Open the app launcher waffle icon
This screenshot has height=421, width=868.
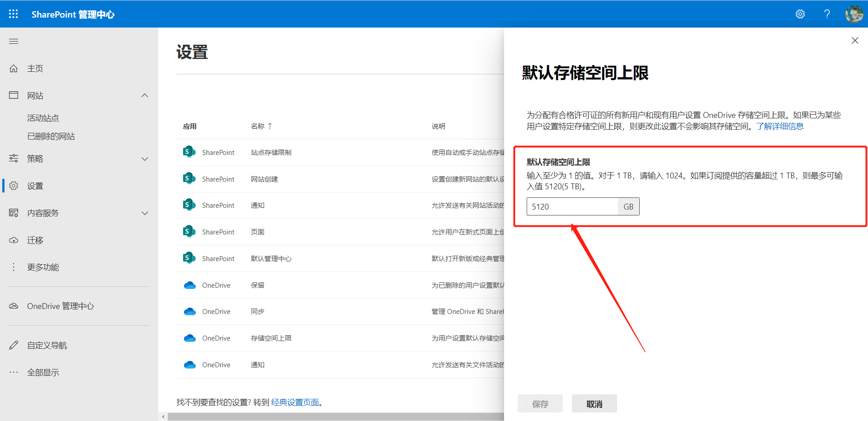tap(14, 14)
